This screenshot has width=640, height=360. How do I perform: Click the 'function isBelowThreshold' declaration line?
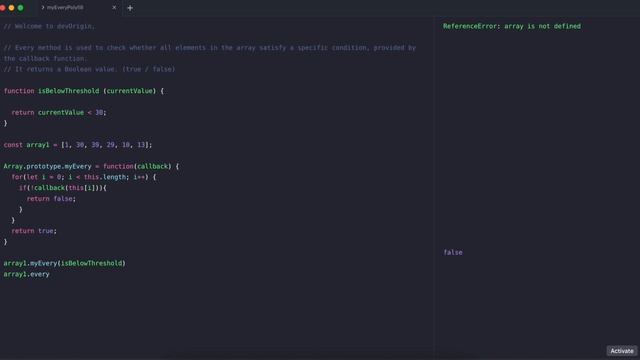pyautogui.click(x=84, y=91)
